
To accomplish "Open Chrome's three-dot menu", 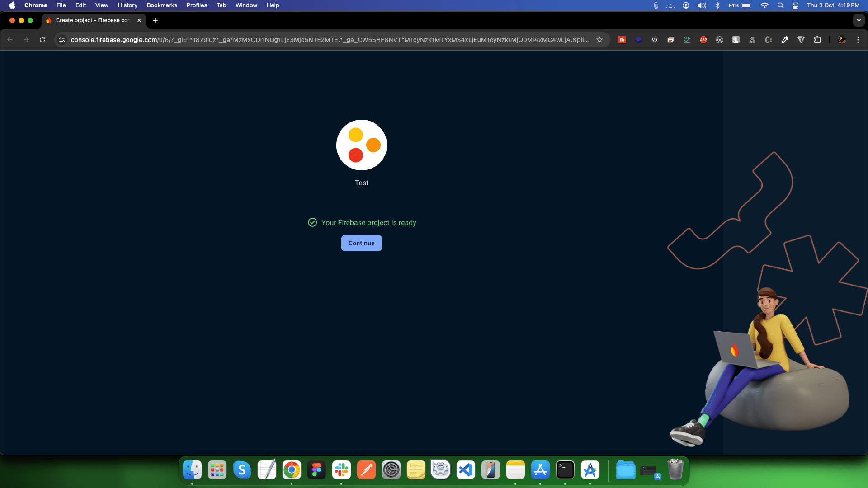I will tap(858, 40).
